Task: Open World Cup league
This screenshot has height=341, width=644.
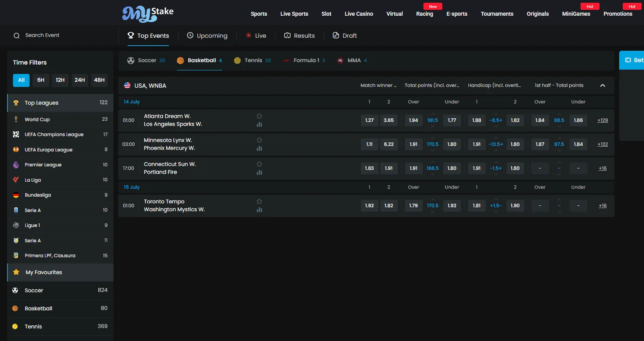Action: [60, 119]
